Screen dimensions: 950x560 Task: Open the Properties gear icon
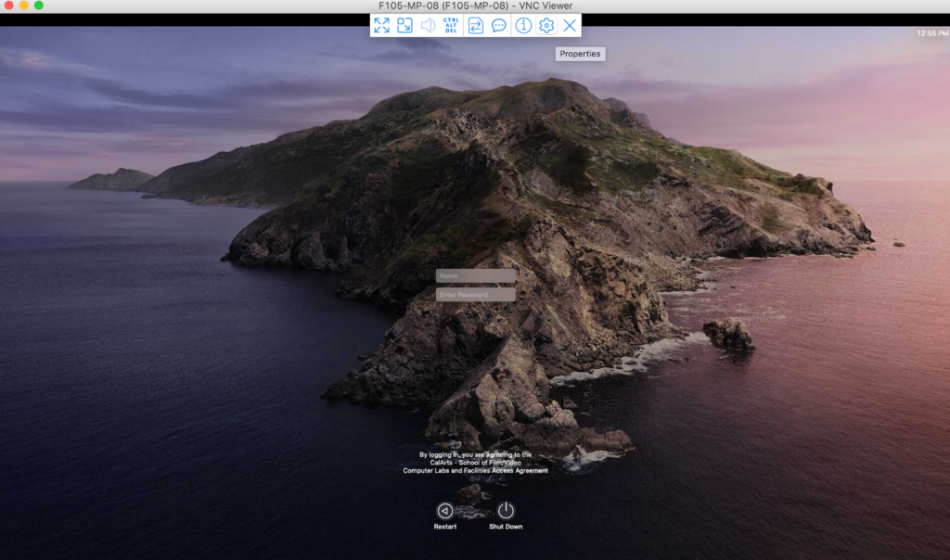tap(546, 25)
